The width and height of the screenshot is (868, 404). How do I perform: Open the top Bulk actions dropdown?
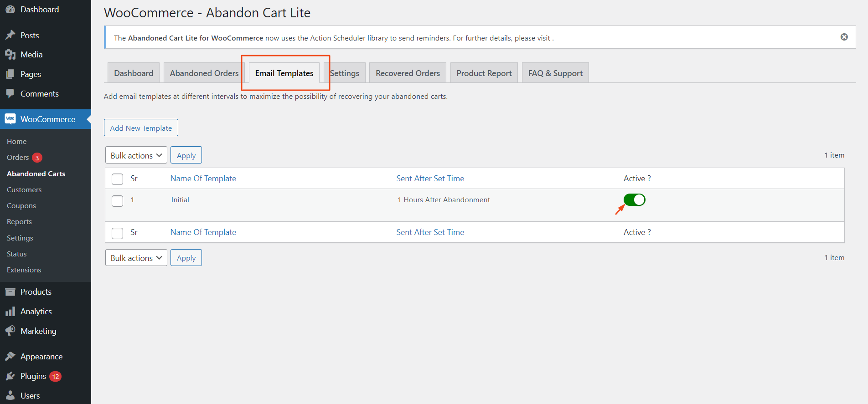coord(136,155)
